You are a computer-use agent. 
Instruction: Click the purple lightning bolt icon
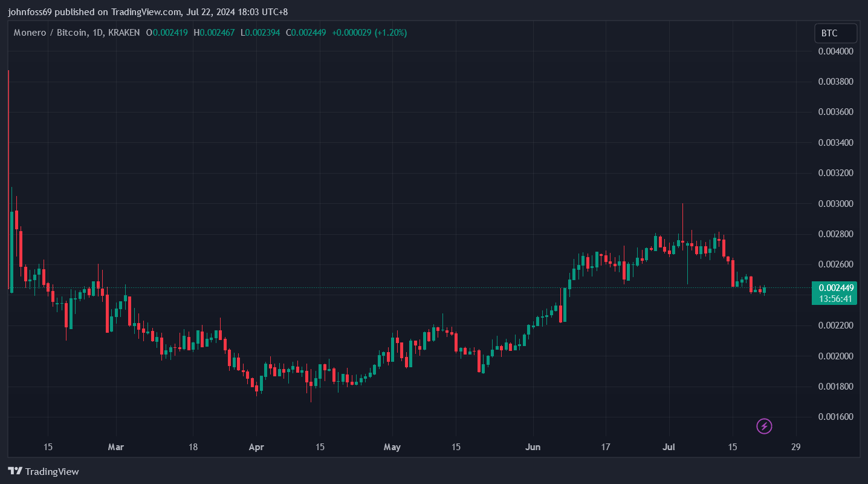(x=764, y=427)
